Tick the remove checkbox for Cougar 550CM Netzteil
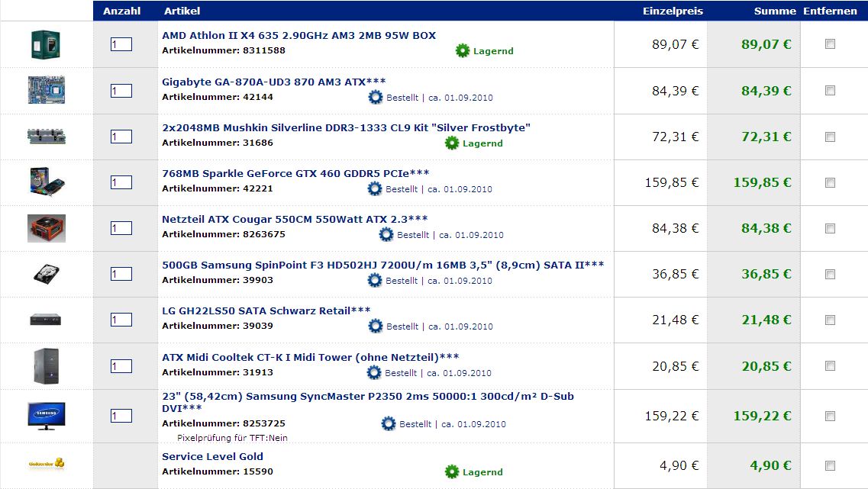This screenshot has height=489, width=868. [830, 228]
